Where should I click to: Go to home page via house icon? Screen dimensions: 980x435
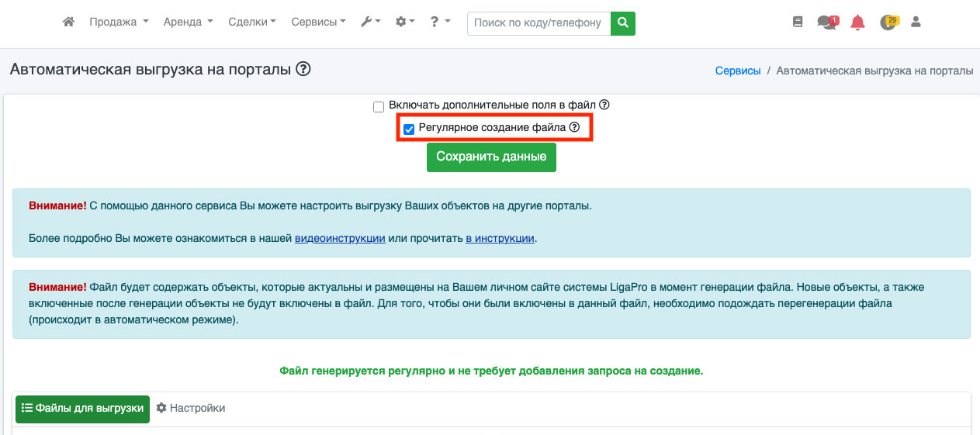68,22
